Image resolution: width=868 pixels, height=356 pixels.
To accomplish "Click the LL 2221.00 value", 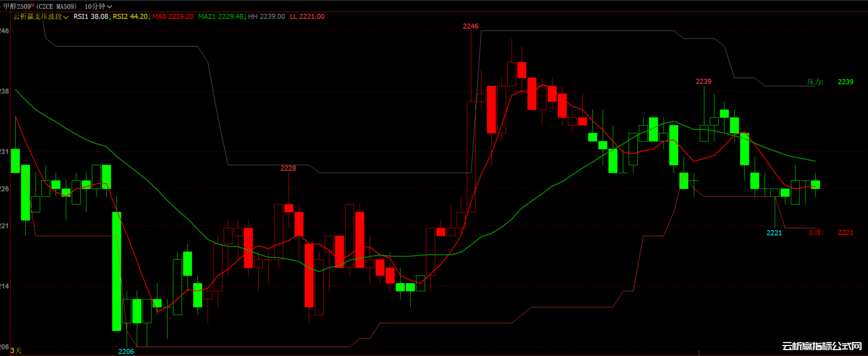I will coord(307,16).
